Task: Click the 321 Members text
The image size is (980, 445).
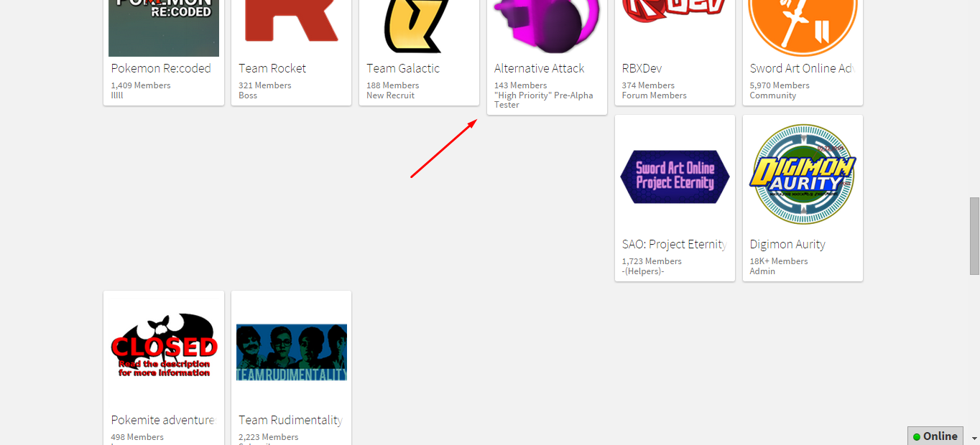Action: [x=265, y=85]
